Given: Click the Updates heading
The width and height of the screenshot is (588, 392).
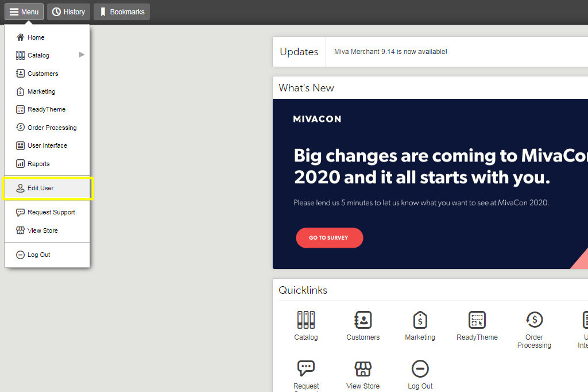Looking at the screenshot, I should click(x=299, y=52).
